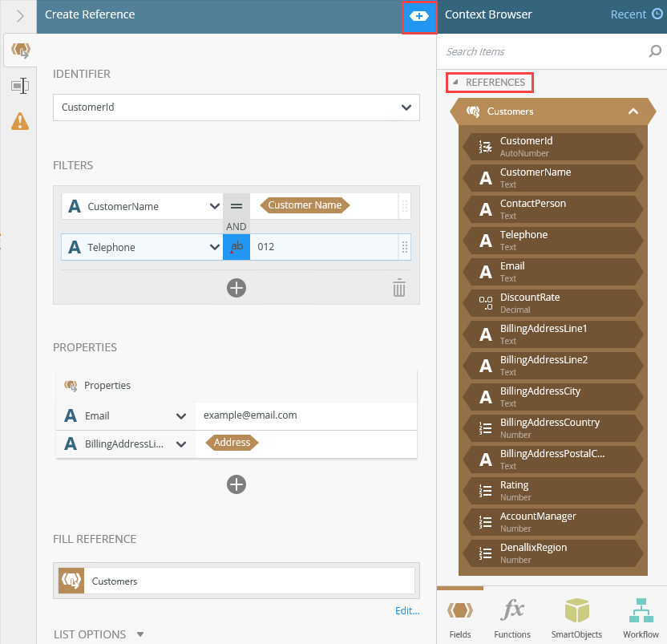Click the Recent link
This screenshot has height=644, width=667.
click(x=628, y=14)
